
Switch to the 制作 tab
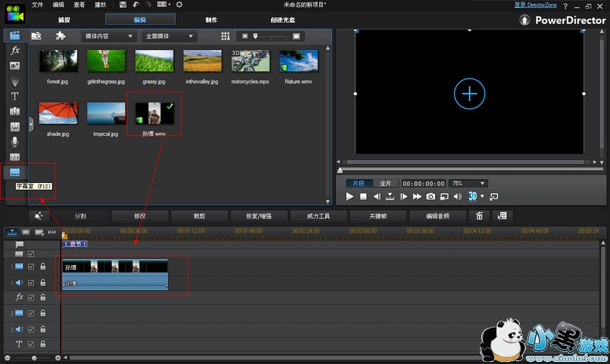[x=211, y=20]
